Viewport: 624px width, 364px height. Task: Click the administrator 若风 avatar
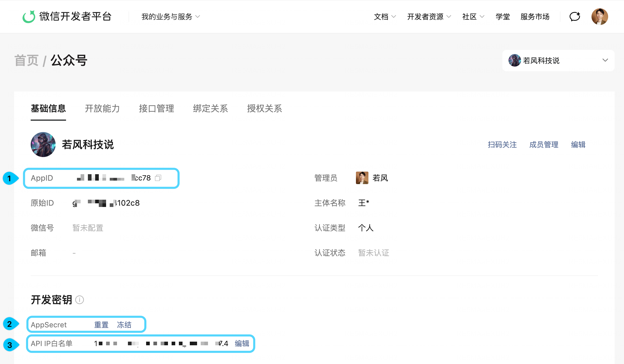[x=362, y=178]
